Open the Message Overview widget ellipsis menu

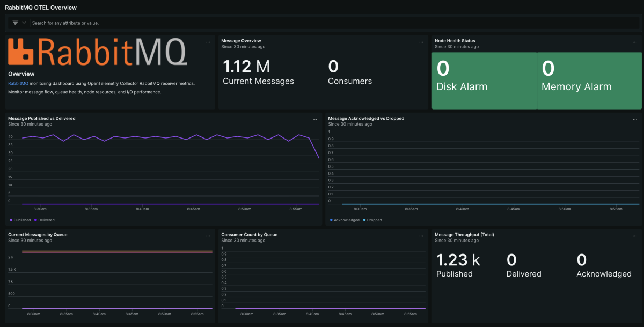[421, 42]
